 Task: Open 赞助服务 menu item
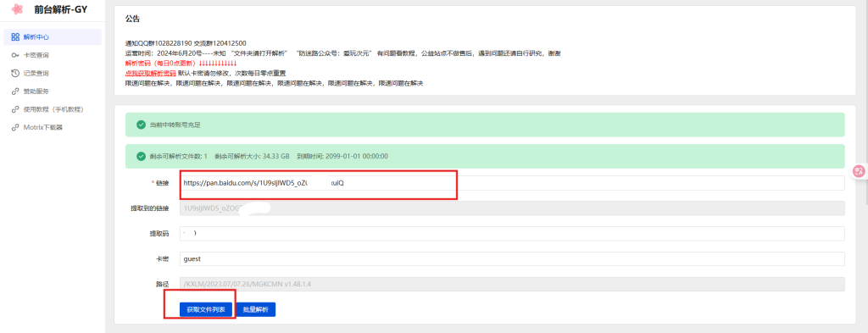click(x=53, y=92)
